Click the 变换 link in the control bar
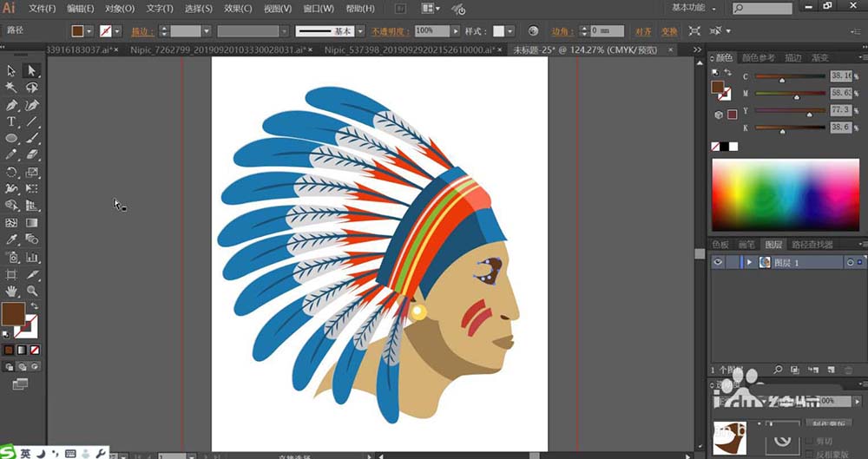The height and width of the screenshot is (459, 868). click(x=669, y=31)
